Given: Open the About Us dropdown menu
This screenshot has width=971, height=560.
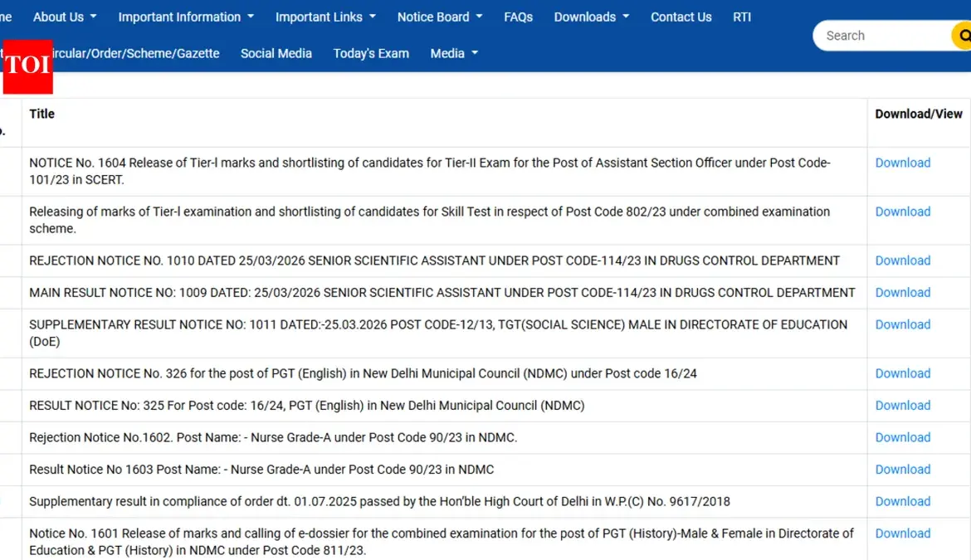Looking at the screenshot, I should (65, 17).
